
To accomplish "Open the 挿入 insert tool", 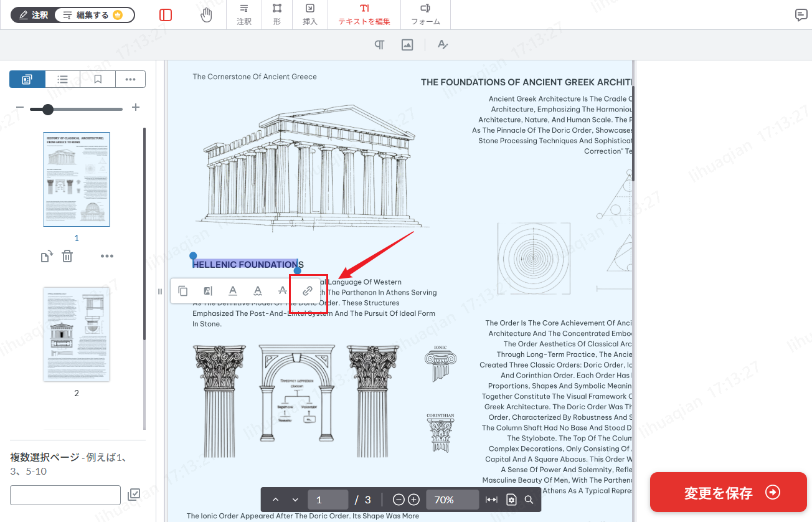I will click(310, 15).
